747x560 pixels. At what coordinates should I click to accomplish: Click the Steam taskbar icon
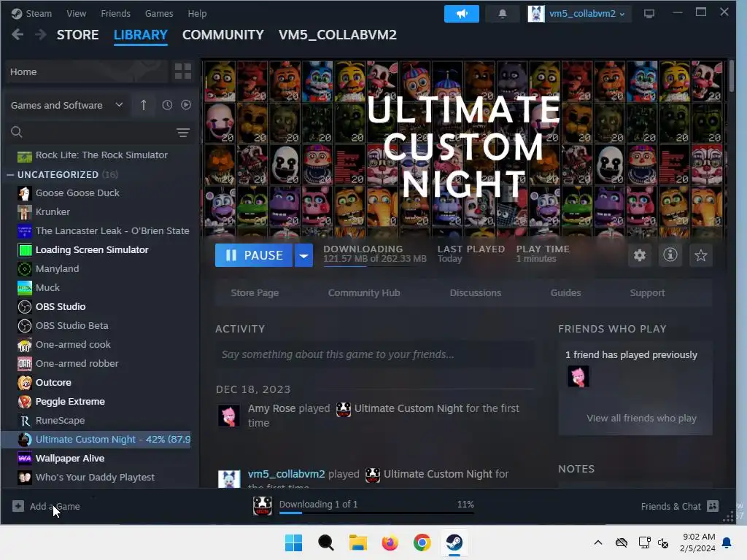(x=454, y=542)
